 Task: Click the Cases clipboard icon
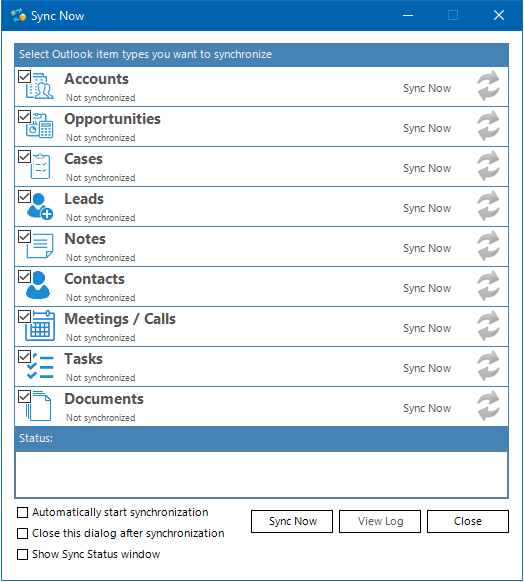coord(40,166)
